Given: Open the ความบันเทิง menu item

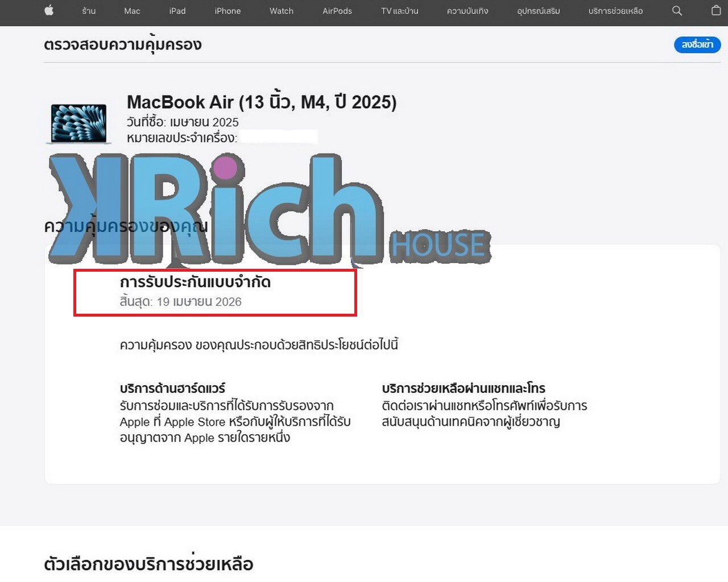Looking at the screenshot, I should 468,11.
